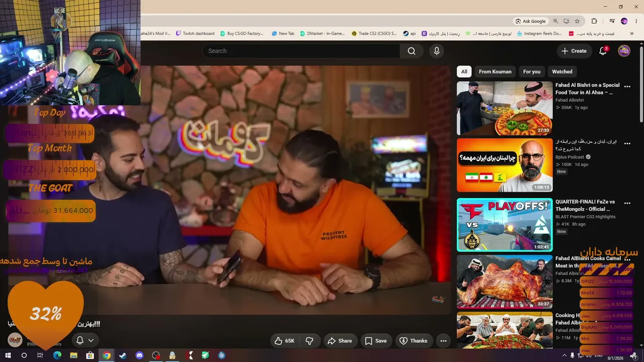Click the Thanks button under the video
The height and width of the screenshot is (362, 644).
414,341
